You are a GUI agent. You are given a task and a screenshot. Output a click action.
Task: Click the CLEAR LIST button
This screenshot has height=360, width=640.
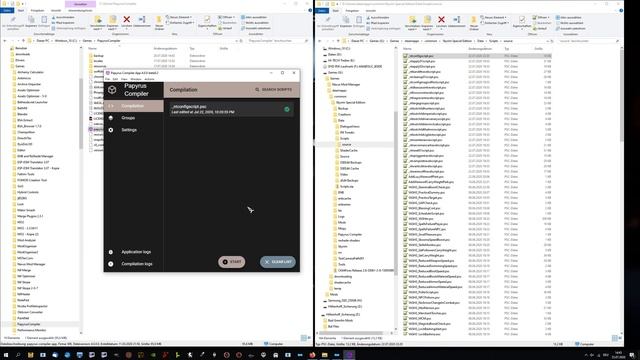click(x=278, y=262)
